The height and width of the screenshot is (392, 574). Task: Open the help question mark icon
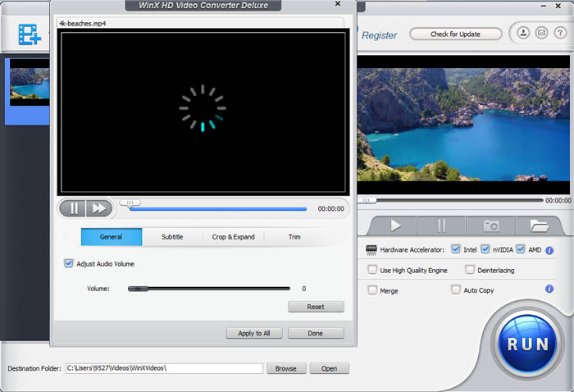[x=560, y=34]
